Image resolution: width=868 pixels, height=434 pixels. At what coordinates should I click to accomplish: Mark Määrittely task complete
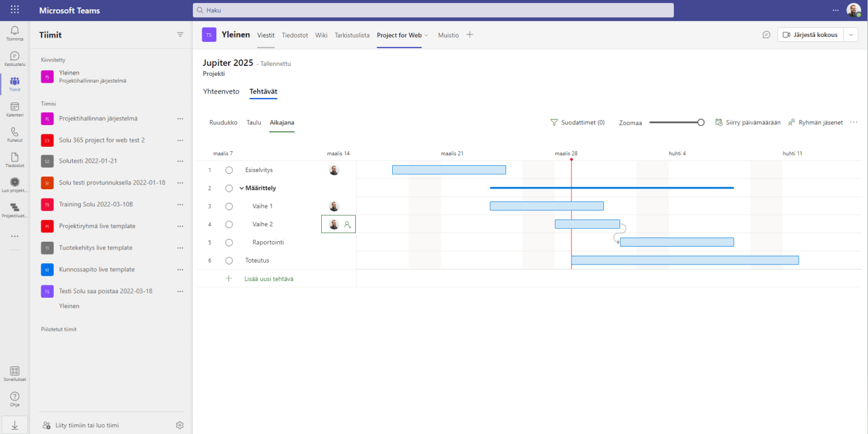coord(229,188)
